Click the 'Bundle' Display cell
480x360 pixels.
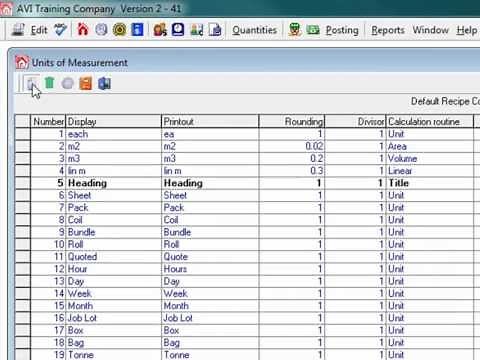(114, 232)
